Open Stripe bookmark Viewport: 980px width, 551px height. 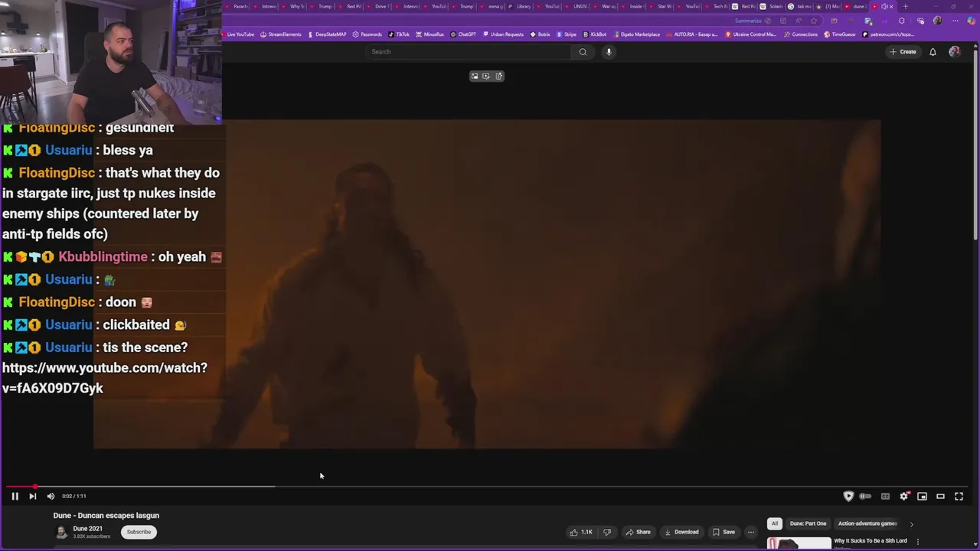[567, 34]
